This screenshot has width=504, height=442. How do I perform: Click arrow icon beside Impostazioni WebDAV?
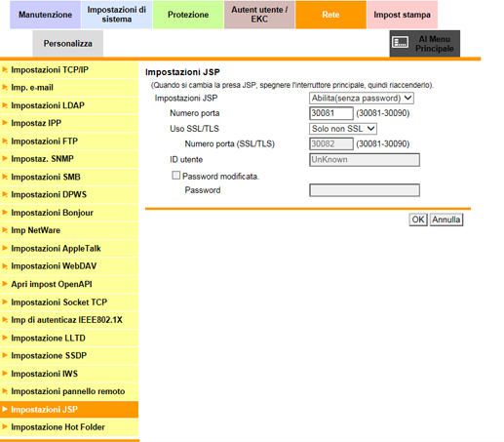(x=5, y=266)
